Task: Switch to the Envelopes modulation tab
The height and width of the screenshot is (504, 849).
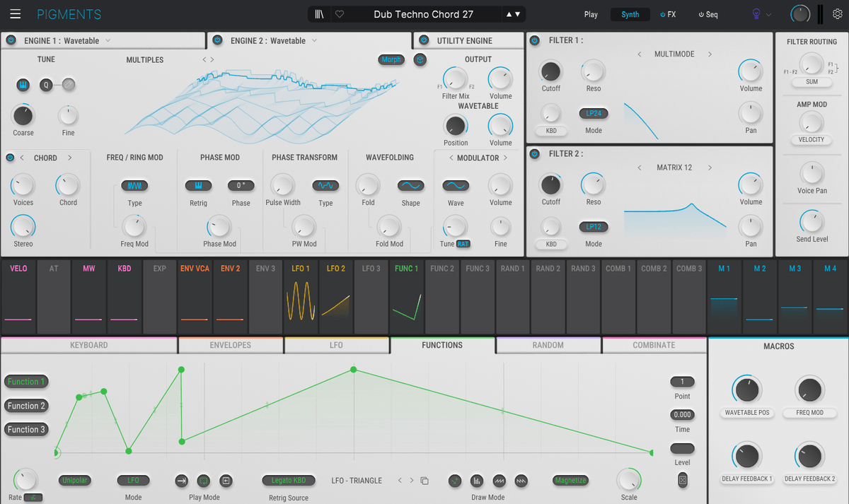Action: click(x=231, y=345)
